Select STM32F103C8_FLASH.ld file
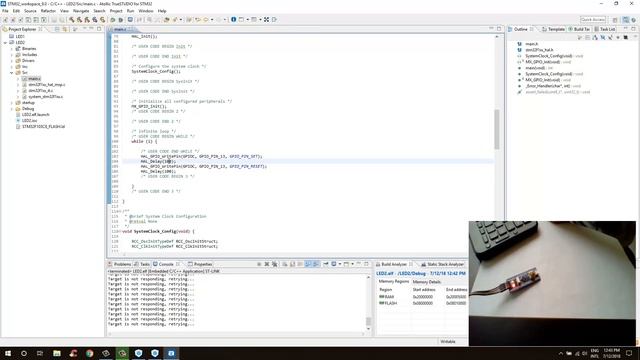 click(x=43, y=127)
